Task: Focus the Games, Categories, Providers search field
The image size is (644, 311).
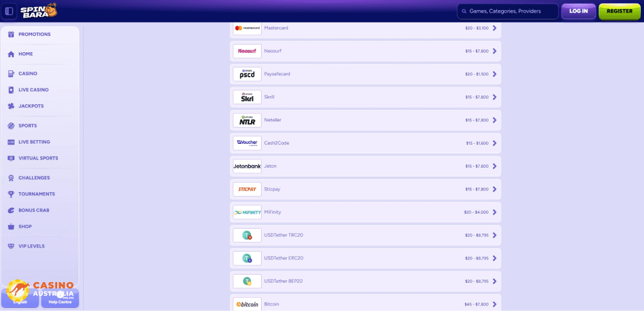Action: tap(508, 11)
